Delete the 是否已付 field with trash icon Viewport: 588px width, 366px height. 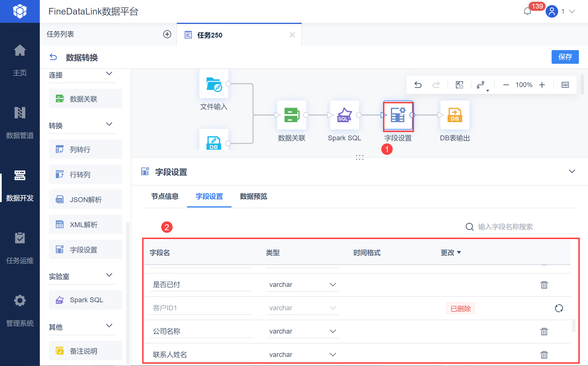[544, 285]
